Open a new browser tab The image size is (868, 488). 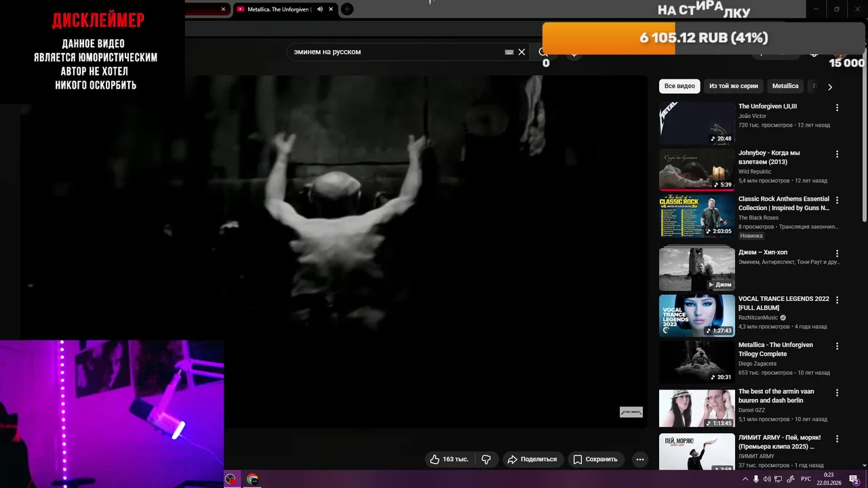pyautogui.click(x=347, y=9)
